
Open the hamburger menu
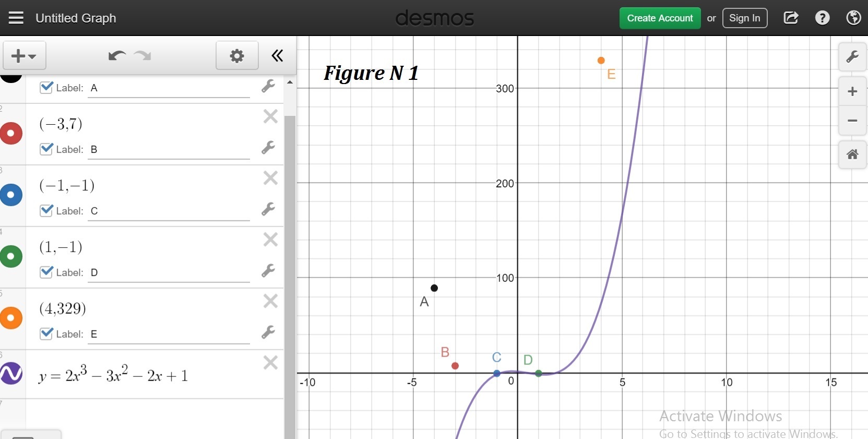[16, 18]
